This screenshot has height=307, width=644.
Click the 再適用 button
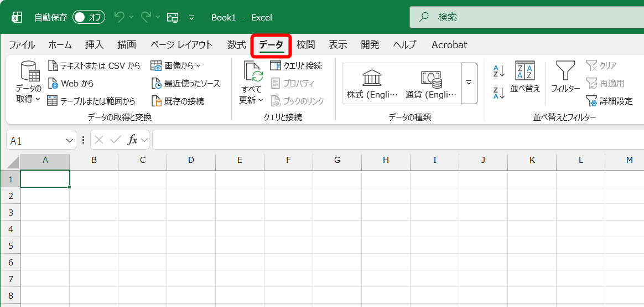pyautogui.click(x=605, y=84)
